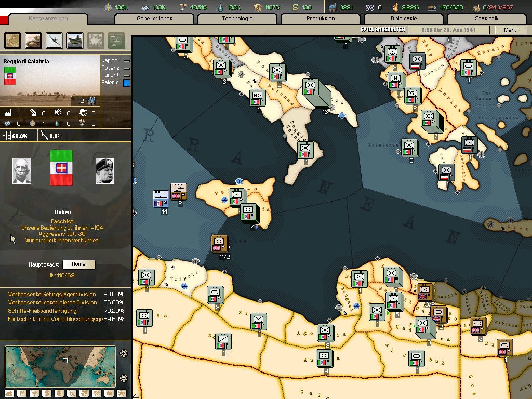Select the French fleet counter labeled 14
Image resolution: width=532 pixels, height=399 pixels.
[161, 199]
